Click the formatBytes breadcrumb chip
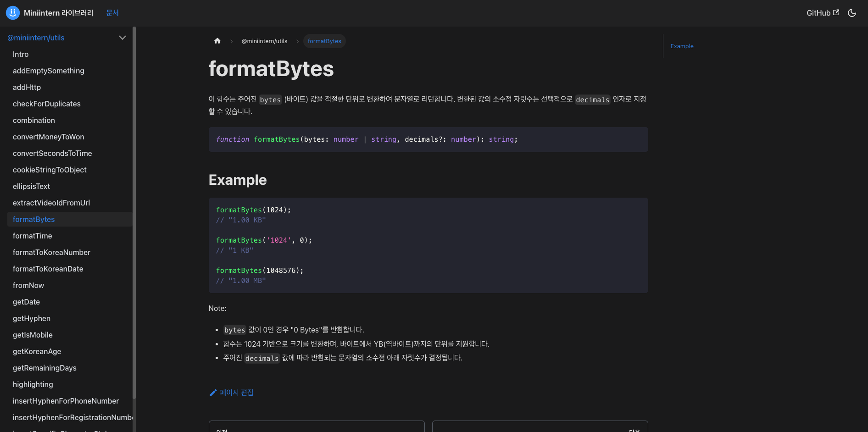Viewport: 868px width, 432px height. (x=324, y=41)
